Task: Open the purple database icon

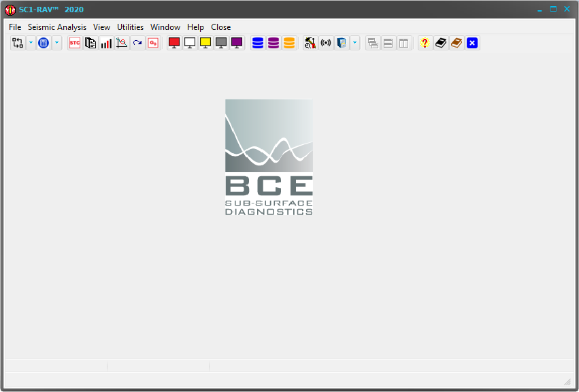Action: pyautogui.click(x=274, y=44)
